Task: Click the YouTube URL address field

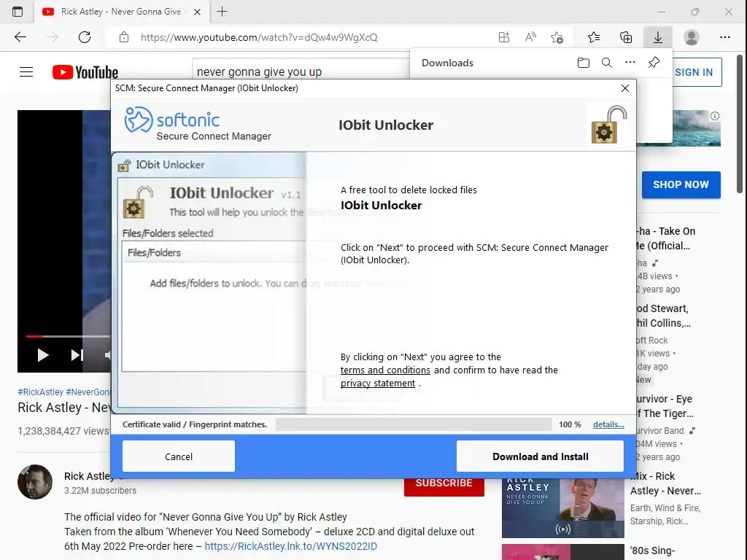Action: coord(259,37)
